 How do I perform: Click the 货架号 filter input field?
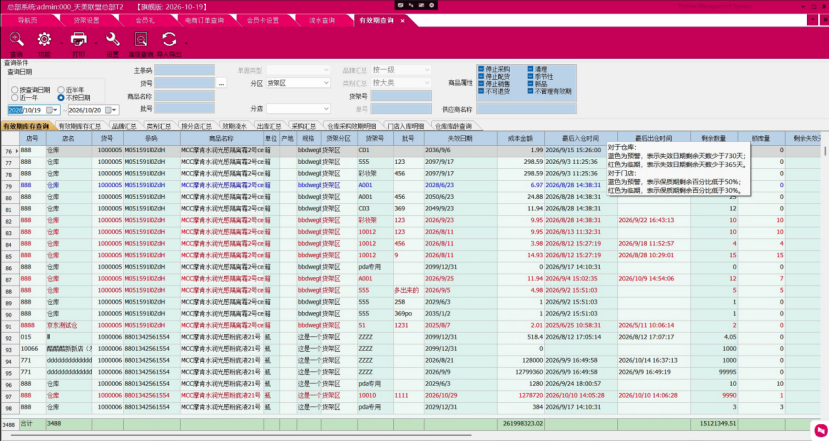[x=401, y=96]
